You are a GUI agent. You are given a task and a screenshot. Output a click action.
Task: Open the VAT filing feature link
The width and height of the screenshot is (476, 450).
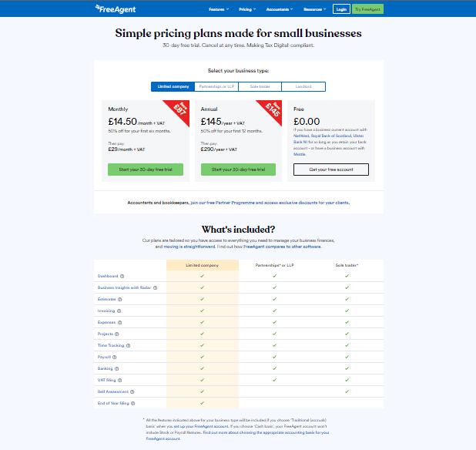pyautogui.click(x=106, y=380)
